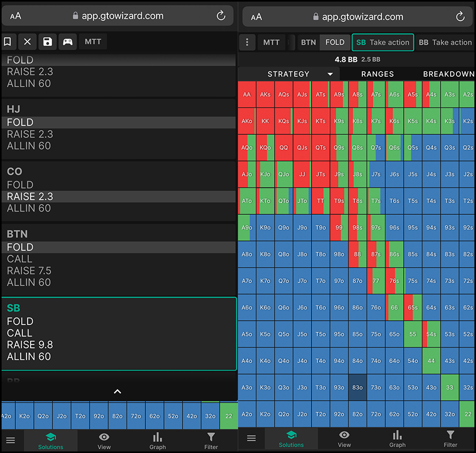Viewport: 476px width, 453px height.
Task: Tap the right address bar app.gtowizard.com
Action: (x=358, y=16)
